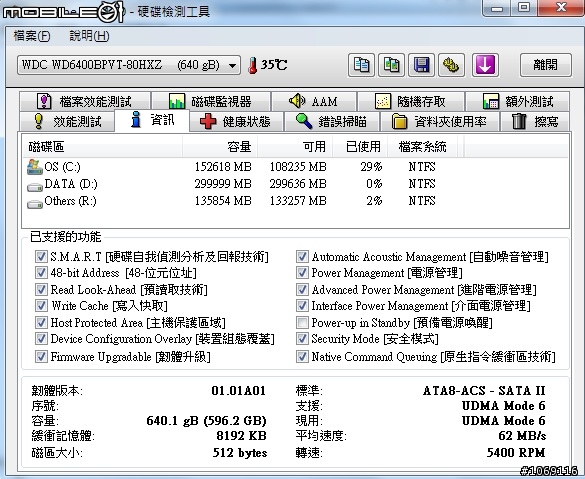The height and width of the screenshot is (479, 585).
Task: Click the copy text to clipboard icon
Action: 361,65
